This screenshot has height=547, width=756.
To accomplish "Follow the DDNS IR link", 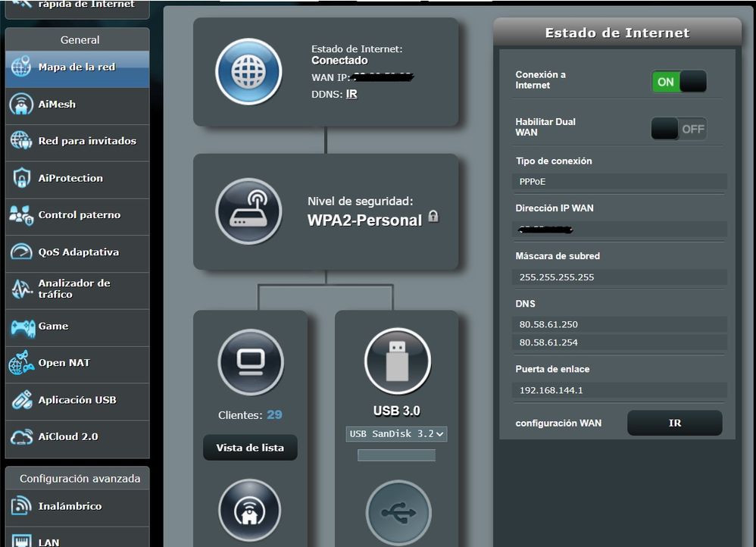I will [x=351, y=95].
